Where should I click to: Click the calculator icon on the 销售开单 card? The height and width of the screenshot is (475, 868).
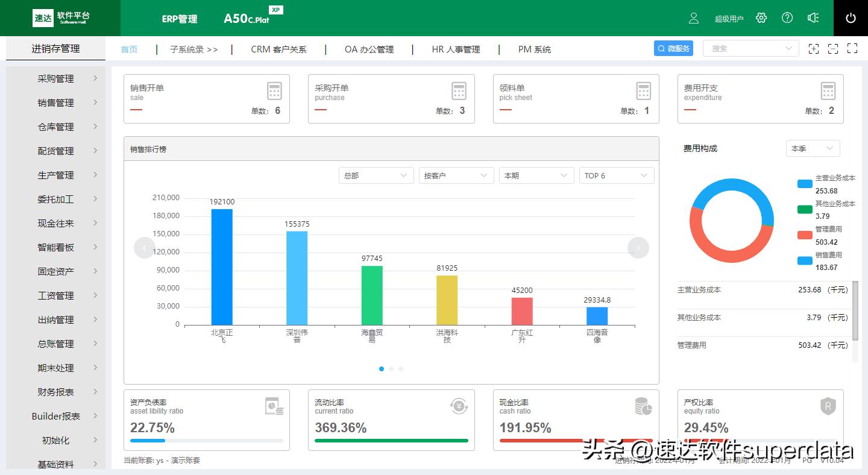pos(274,90)
